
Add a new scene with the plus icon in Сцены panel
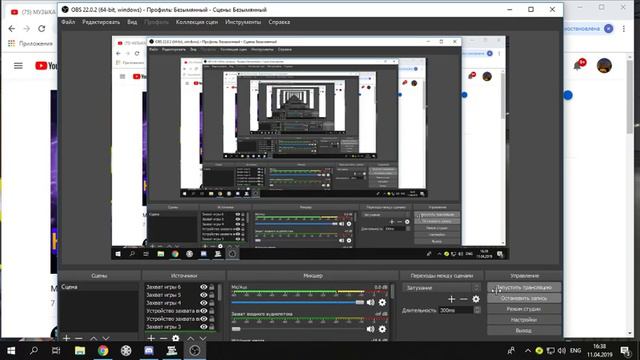(x=67, y=338)
